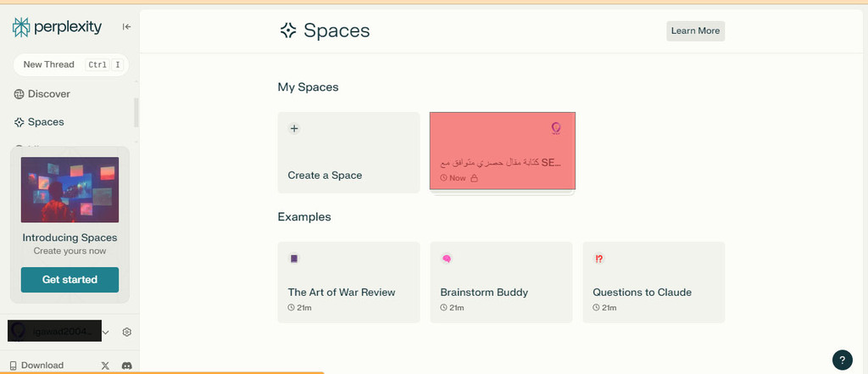
Task: Open the X (Twitter) icon
Action: (105, 366)
